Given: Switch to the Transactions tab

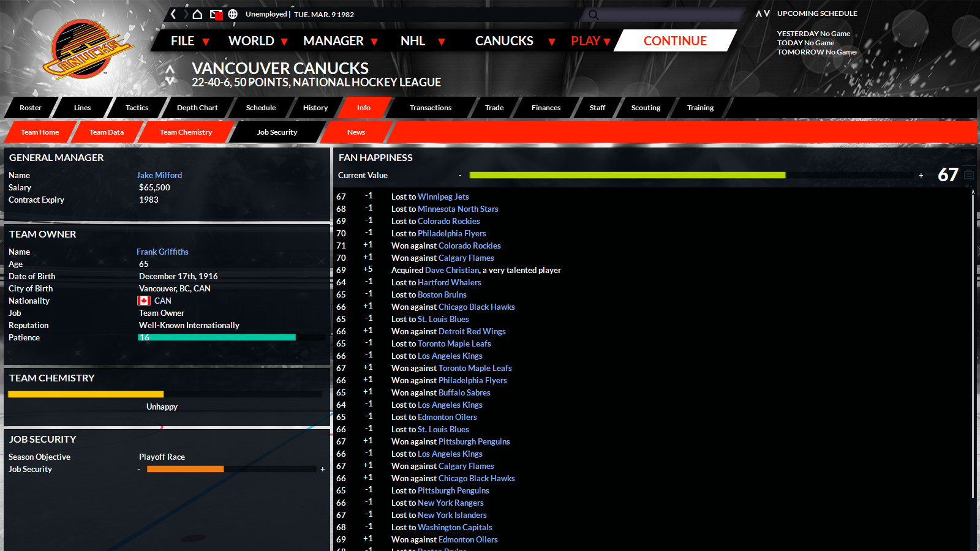Looking at the screenshot, I should (x=429, y=108).
